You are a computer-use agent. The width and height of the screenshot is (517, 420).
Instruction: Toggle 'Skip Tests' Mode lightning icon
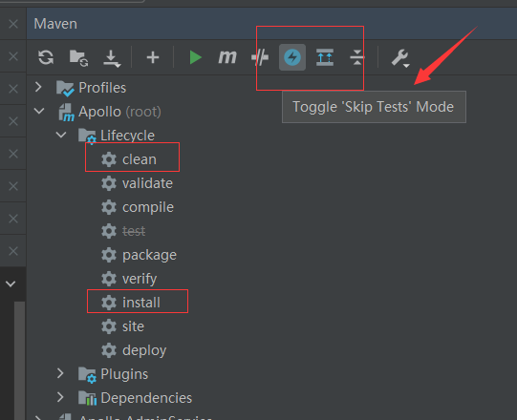(292, 57)
